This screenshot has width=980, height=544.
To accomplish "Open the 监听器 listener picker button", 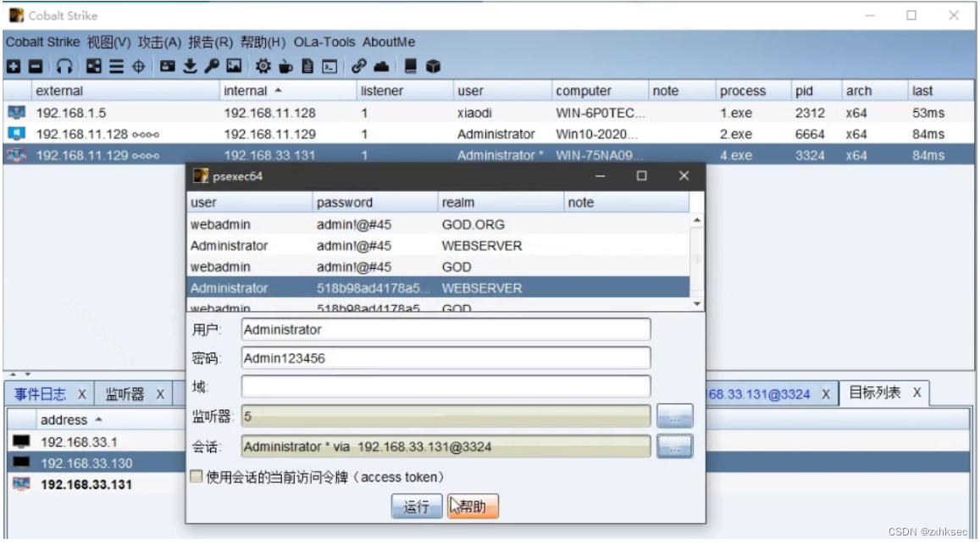I will (675, 416).
